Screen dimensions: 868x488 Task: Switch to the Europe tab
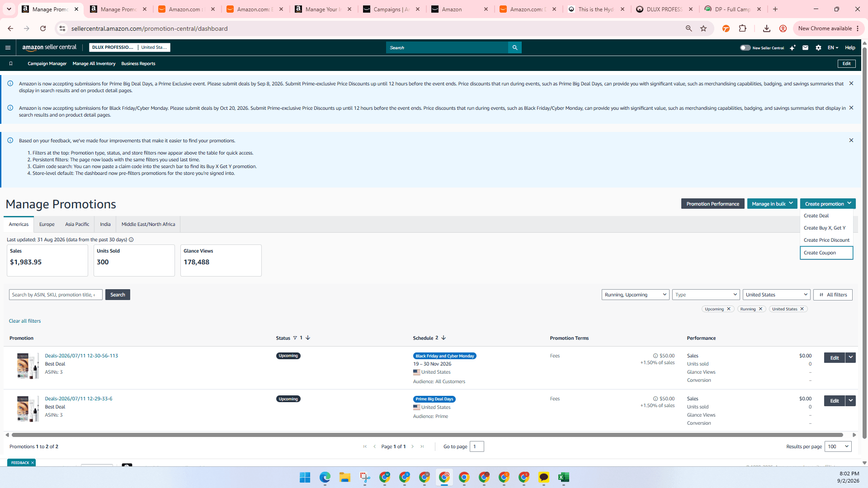pos(47,225)
